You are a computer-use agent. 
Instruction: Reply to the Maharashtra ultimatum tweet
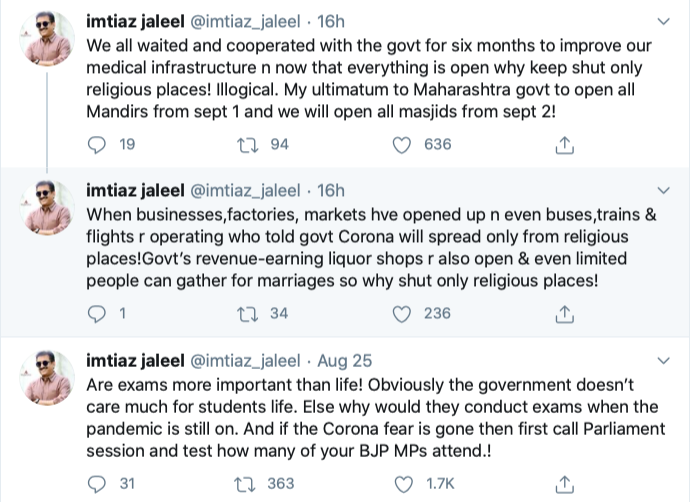click(98, 145)
